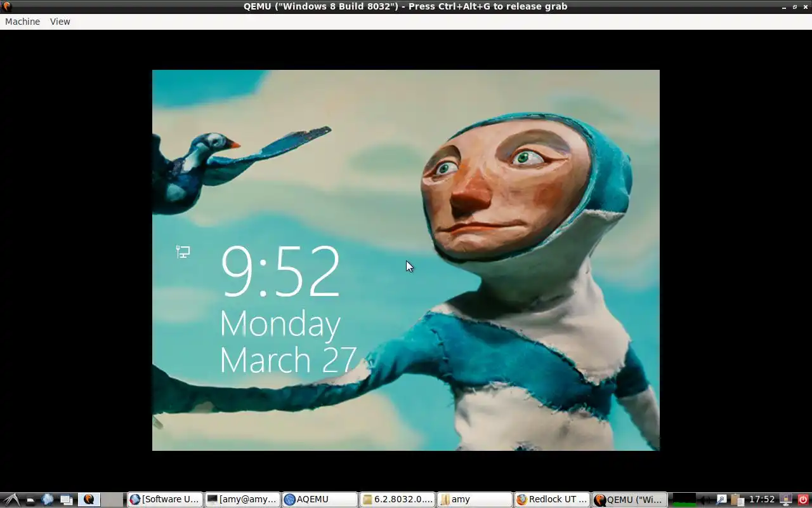Open the Machine menu
The image size is (812, 508).
[x=22, y=22]
